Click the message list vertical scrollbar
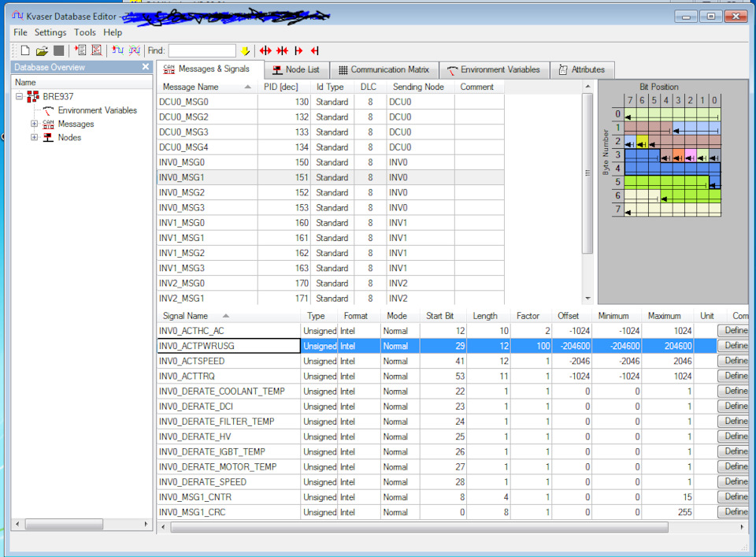The height and width of the screenshot is (557, 756). [x=587, y=173]
